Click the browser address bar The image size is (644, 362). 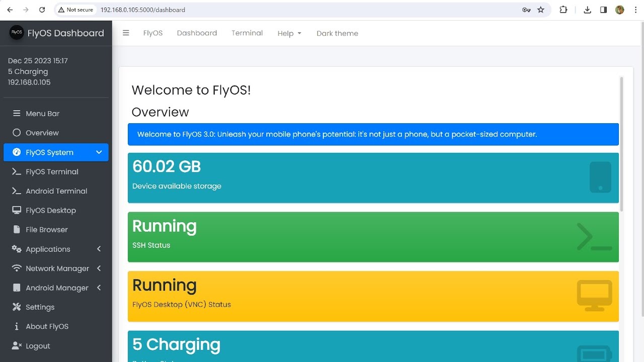click(201, 9)
